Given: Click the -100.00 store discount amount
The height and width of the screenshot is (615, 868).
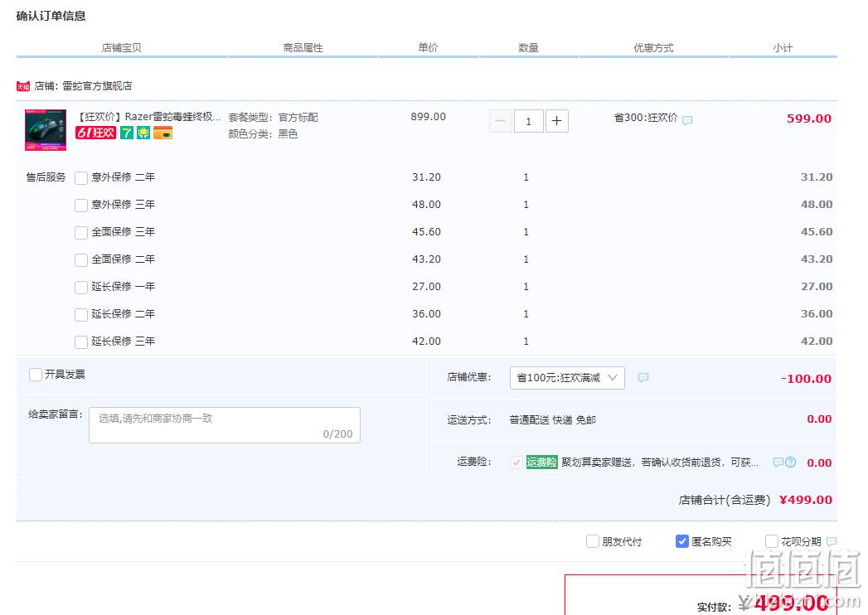Looking at the screenshot, I should point(806,379).
